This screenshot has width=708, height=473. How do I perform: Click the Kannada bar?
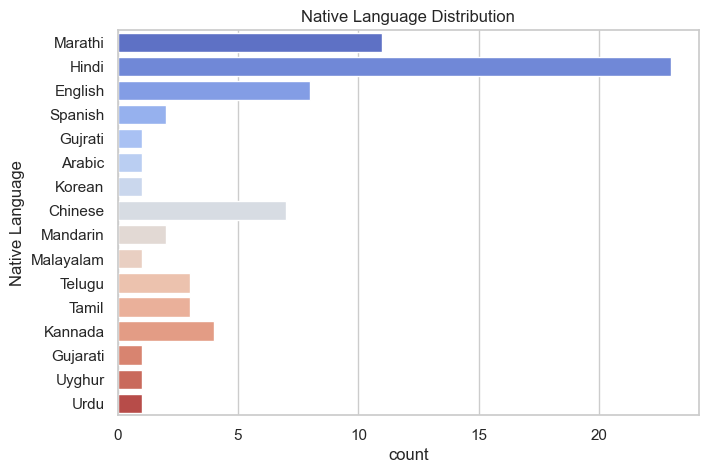(166, 331)
